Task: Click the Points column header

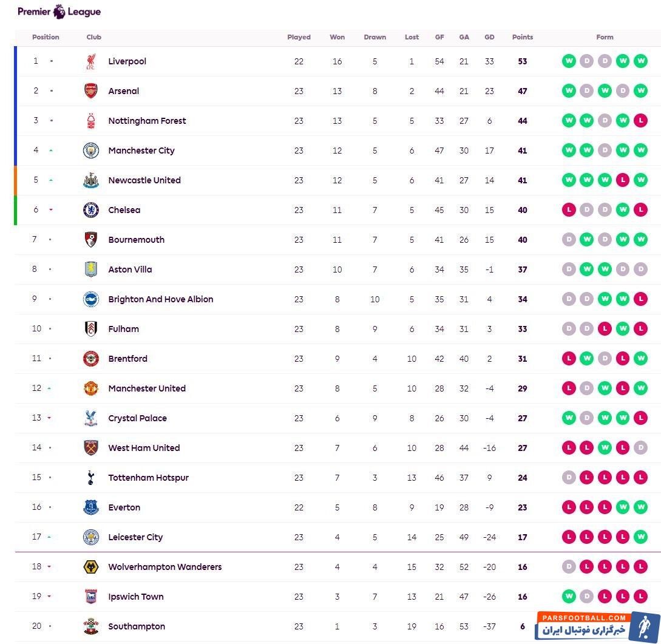Action: point(522,37)
